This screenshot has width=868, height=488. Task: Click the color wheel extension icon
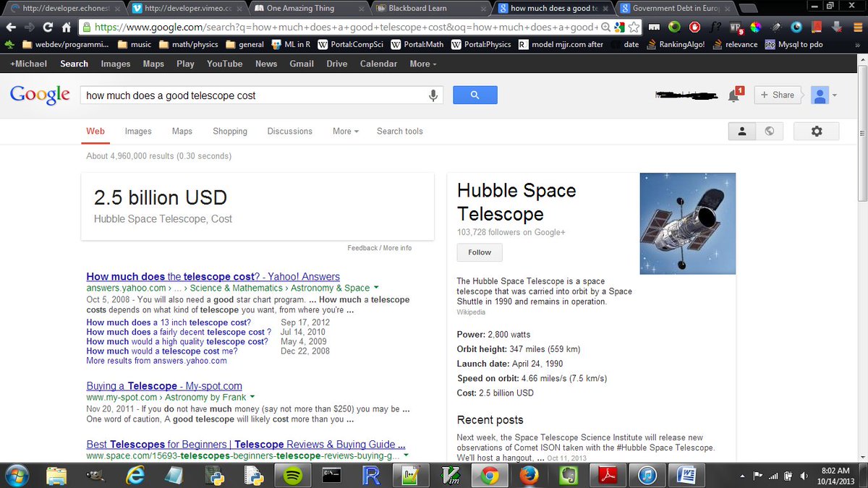click(x=756, y=27)
